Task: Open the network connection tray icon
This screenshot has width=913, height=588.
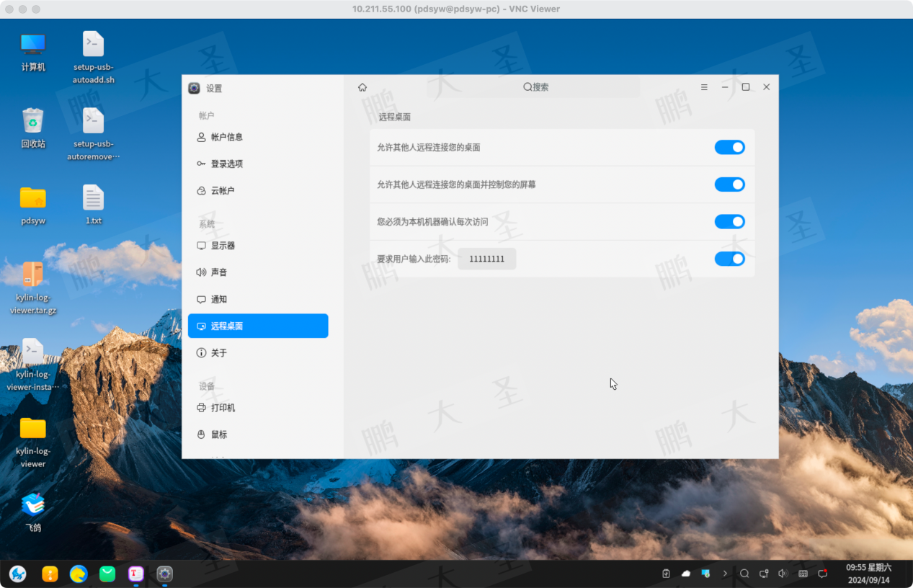Action: [764, 574]
